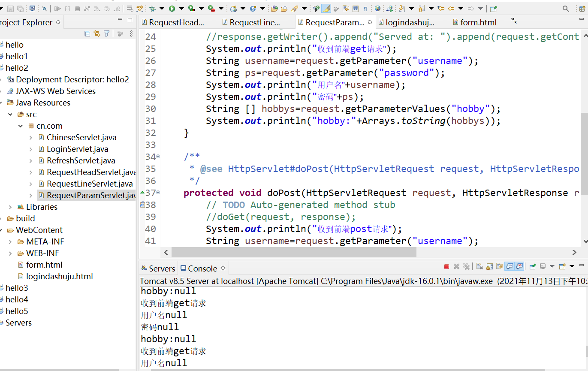Open Run launch dropdown arrow

pos(181,9)
